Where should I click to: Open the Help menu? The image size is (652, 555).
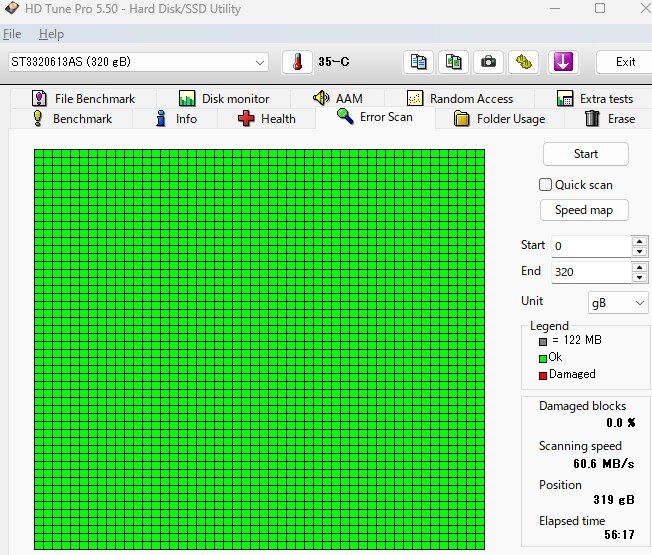click(51, 34)
